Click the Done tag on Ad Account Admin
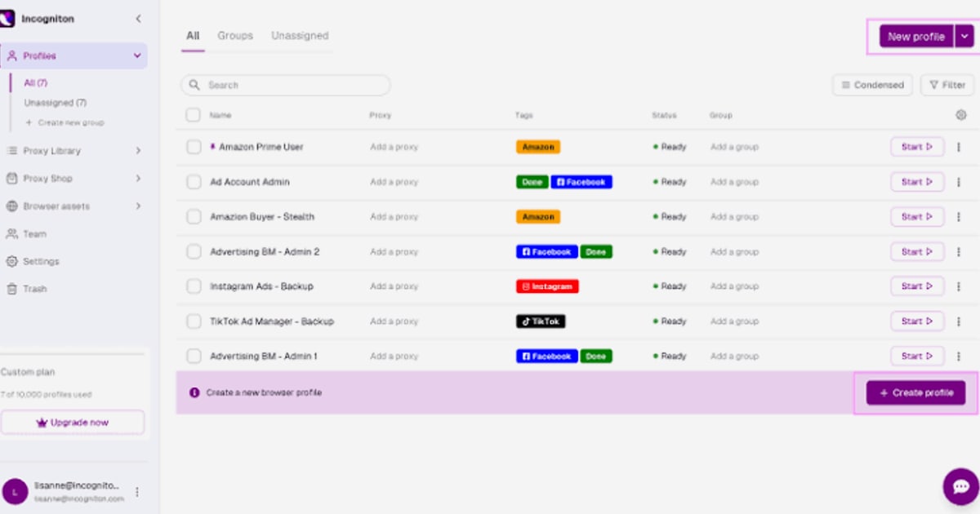The width and height of the screenshot is (980, 514). click(x=532, y=182)
